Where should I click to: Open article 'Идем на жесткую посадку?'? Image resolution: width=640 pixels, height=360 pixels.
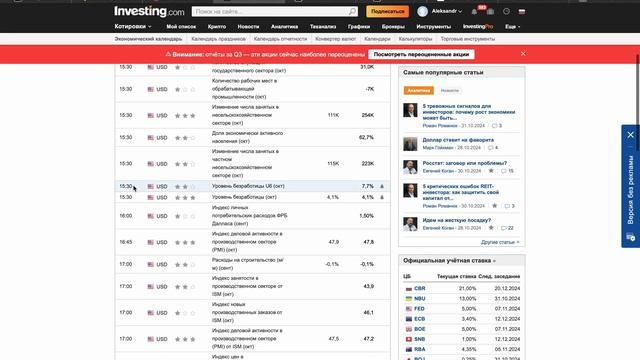[x=457, y=220]
